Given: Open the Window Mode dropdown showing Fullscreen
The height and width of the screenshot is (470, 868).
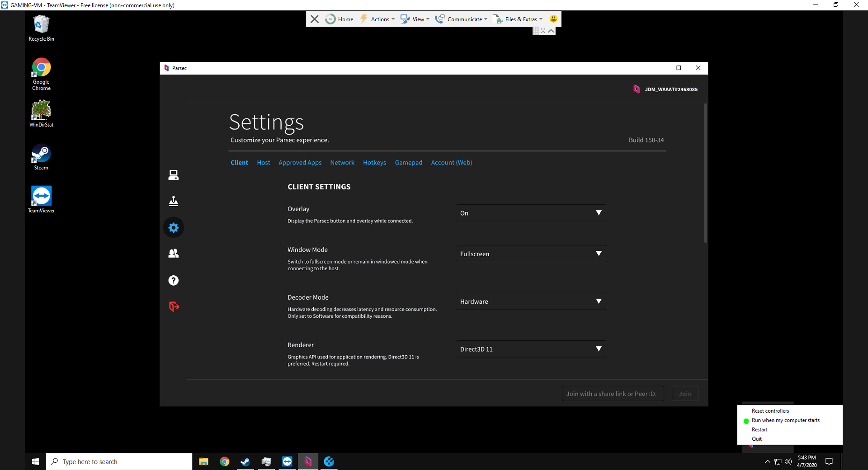Looking at the screenshot, I should click(531, 254).
